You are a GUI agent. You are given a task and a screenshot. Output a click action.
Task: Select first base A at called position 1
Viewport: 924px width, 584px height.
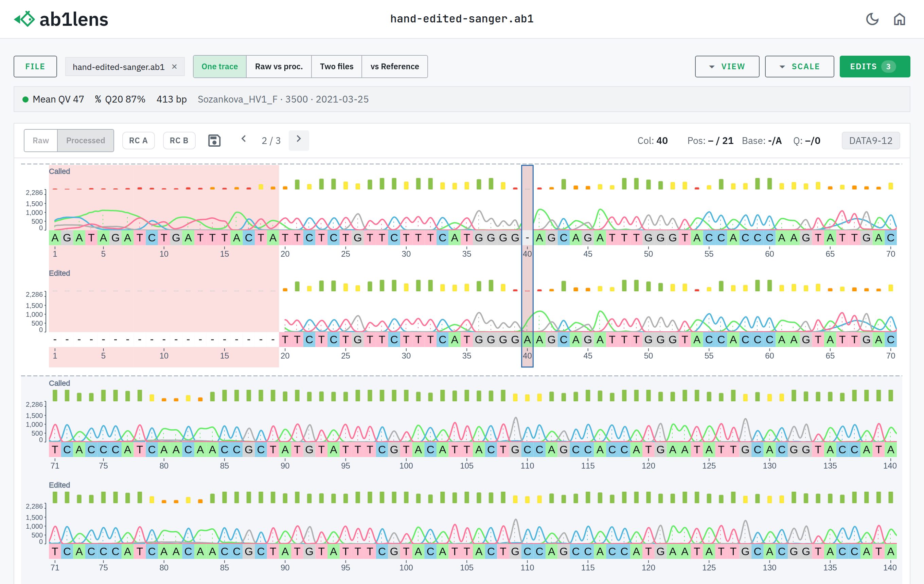tap(55, 238)
